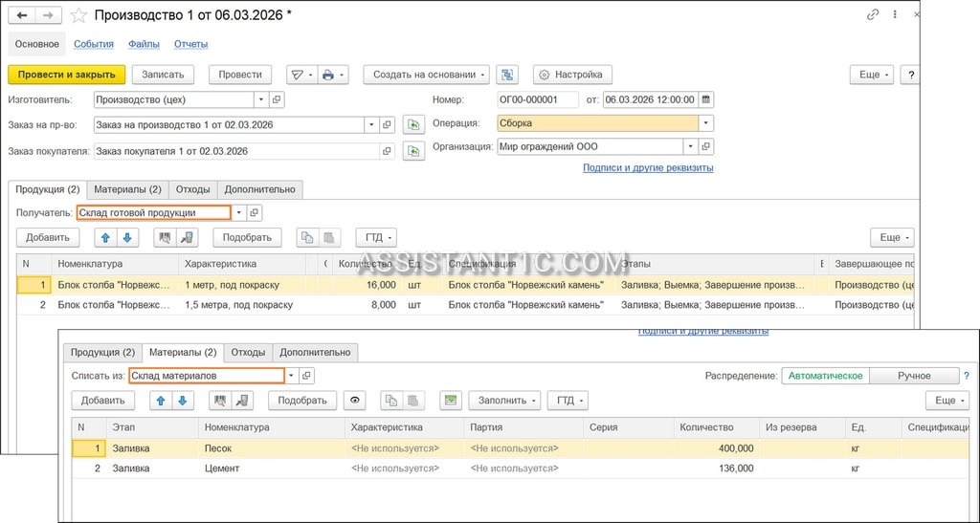Expand the Получатель warehouse dropdown
980x523 pixels.
238,213
